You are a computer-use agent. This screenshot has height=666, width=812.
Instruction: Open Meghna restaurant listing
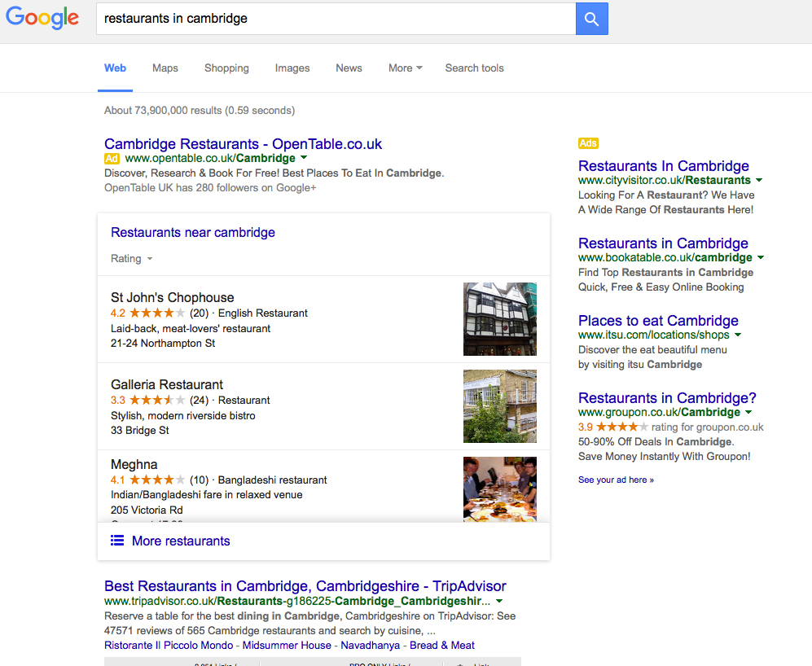click(134, 465)
